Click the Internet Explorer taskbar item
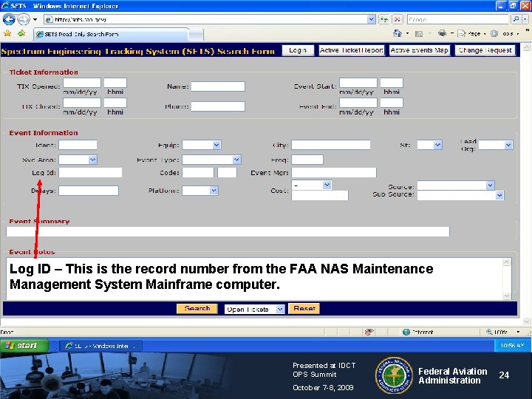Viewport: 532px width, 399px height. [100, 346]
